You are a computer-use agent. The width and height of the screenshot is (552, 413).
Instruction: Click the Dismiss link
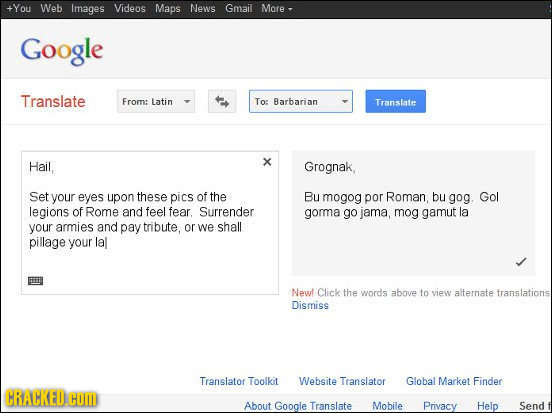tap(310, 305)
